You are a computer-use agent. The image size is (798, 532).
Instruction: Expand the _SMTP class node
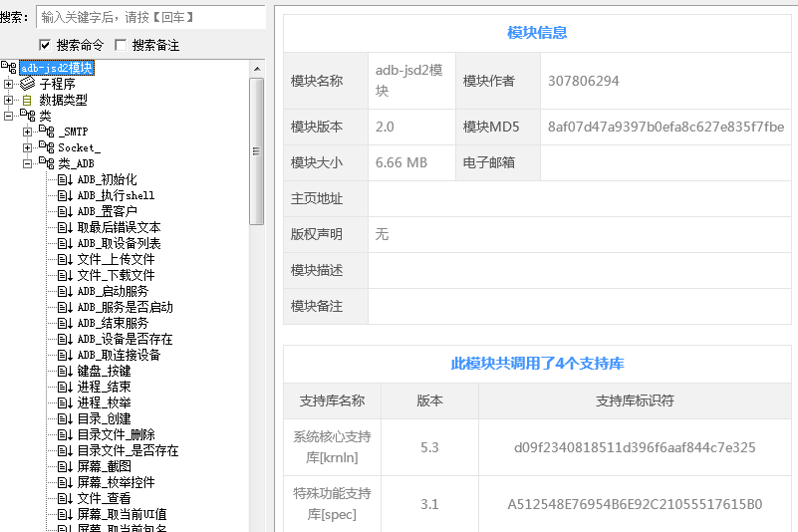click(28, 132)
